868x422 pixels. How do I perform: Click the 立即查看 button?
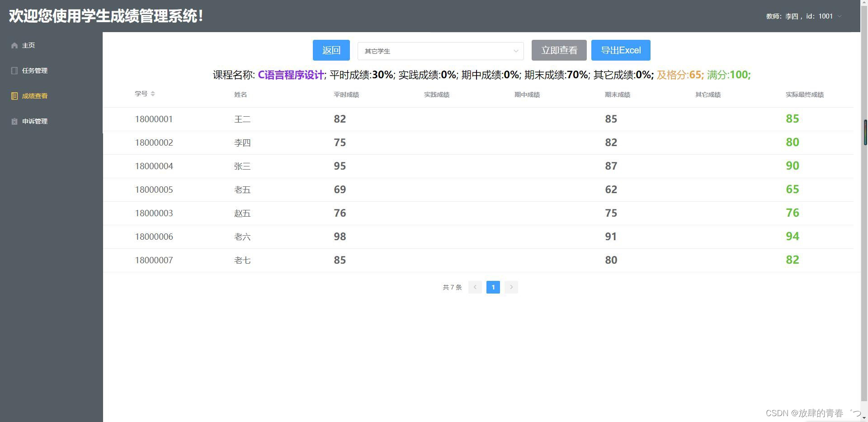[559, 50]
